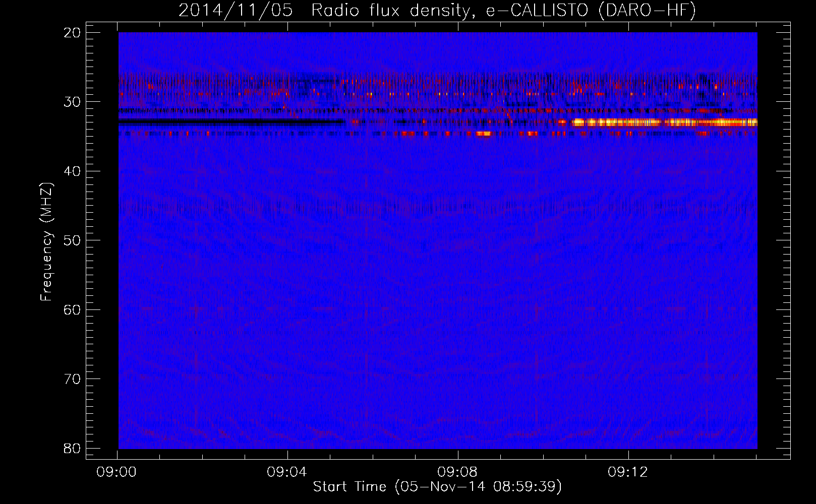Click the bright yellow burst near 33 MHz
816x504 pixels.
pos(665,122)
